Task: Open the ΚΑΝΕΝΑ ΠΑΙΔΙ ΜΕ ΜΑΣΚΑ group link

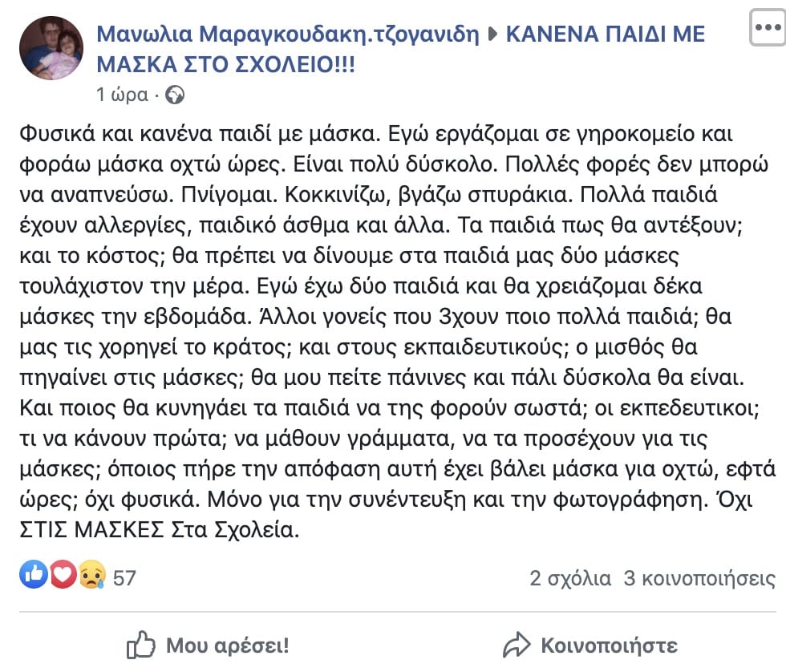Action: click(x=400, y=49)
